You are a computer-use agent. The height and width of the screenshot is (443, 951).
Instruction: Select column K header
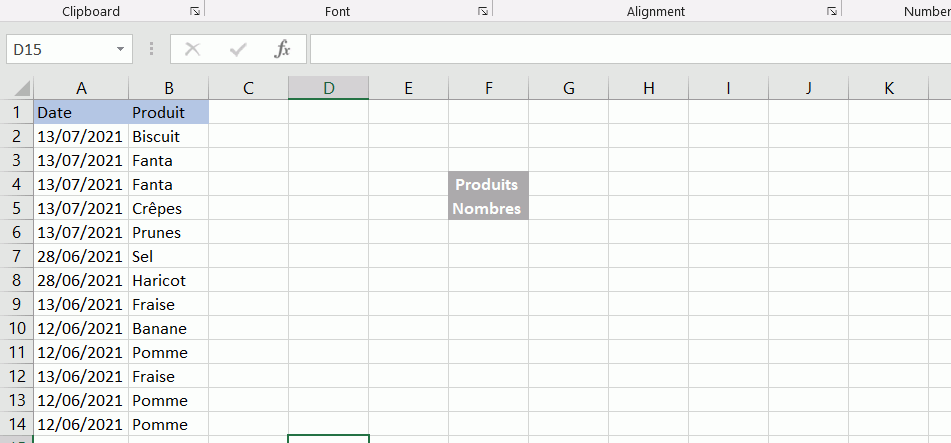[889, 88]
